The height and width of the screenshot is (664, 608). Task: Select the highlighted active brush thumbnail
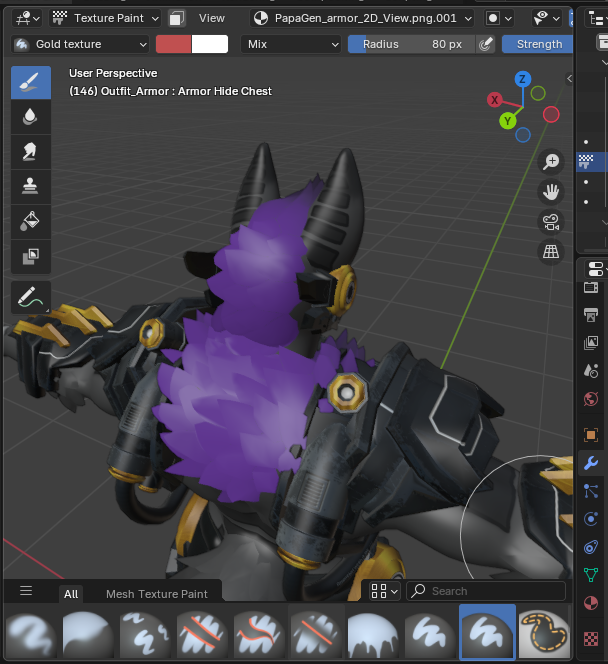click(x=487, y=633)
